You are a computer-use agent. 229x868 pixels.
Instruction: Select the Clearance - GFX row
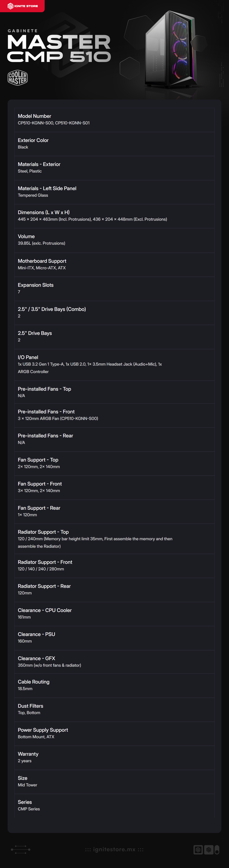point(114,662)
